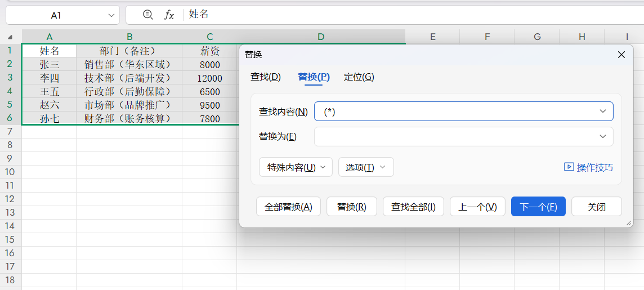Switch to the 查找(D) tab
Viewport: 644px width, 290px height.
[x=266, y=77]
